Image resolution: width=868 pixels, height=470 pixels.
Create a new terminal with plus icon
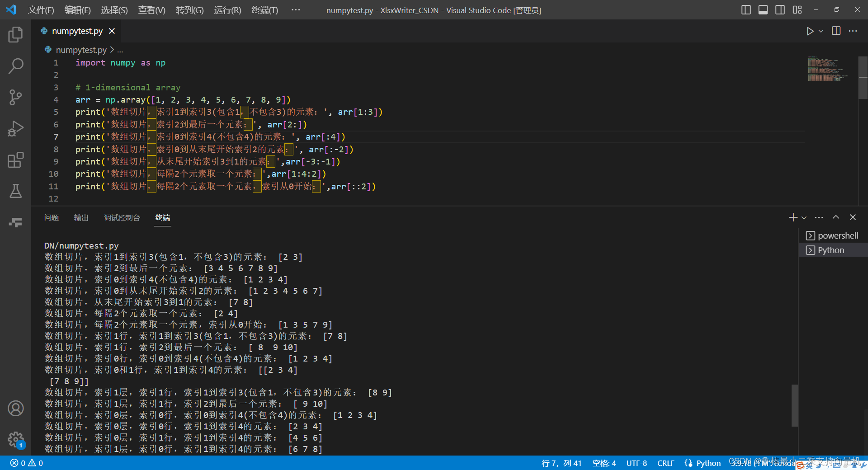click(793, 217)
